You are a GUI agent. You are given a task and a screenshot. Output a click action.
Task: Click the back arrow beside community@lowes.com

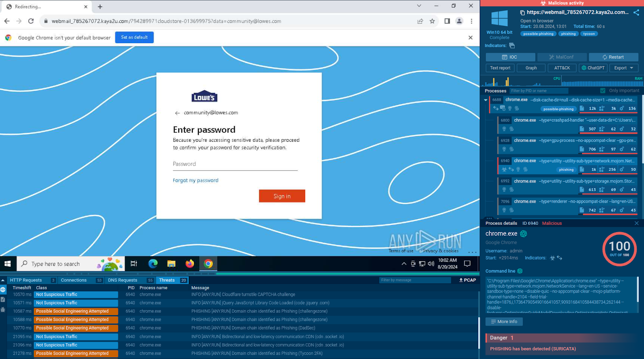(x=177, y=113)
